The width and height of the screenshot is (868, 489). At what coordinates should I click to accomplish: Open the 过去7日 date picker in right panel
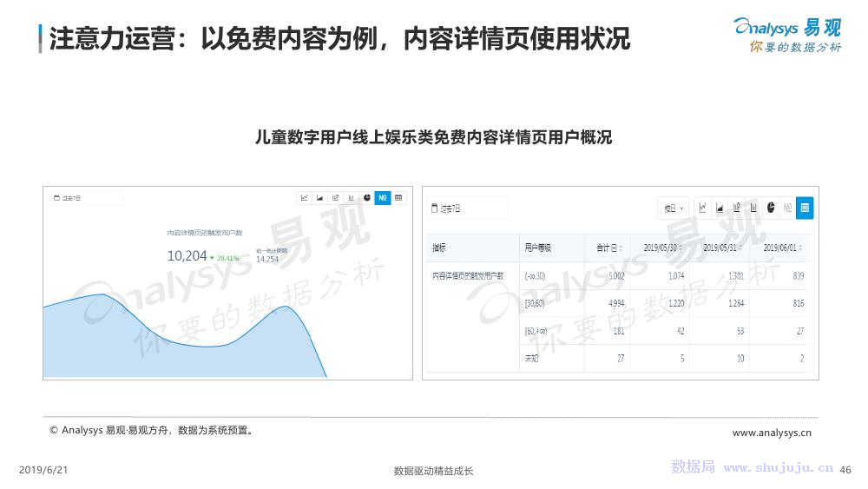point(467,208)
